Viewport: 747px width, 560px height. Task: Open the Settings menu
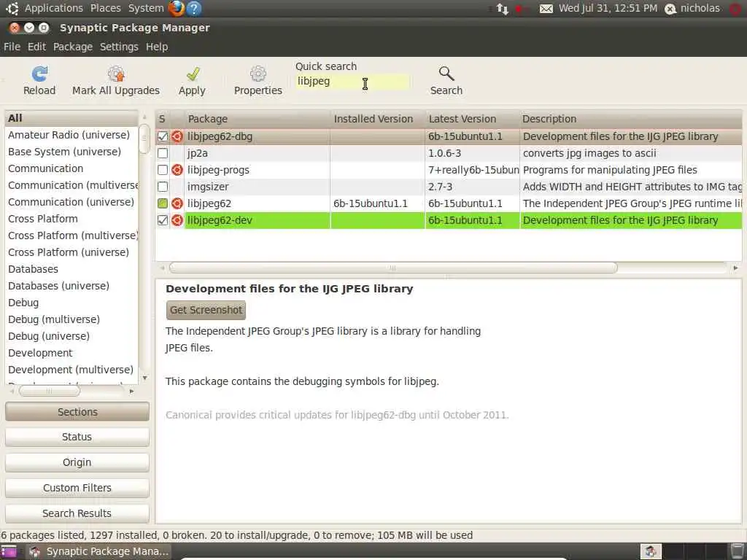[x=119, y=47]
